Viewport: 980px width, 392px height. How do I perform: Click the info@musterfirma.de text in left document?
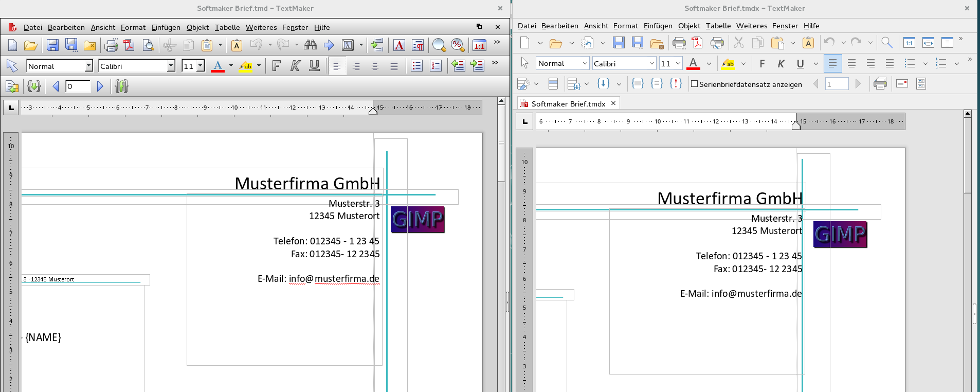point(334,279)
